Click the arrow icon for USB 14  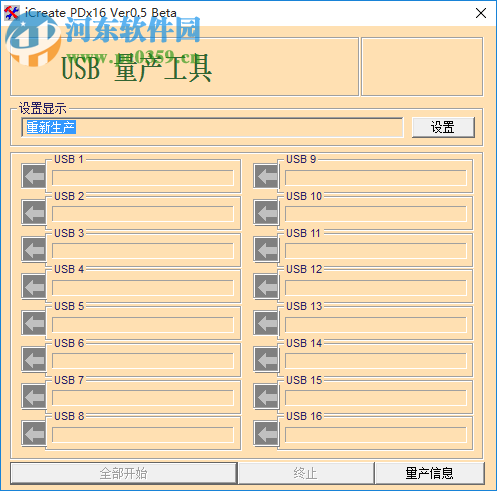[x=266, y=360]
